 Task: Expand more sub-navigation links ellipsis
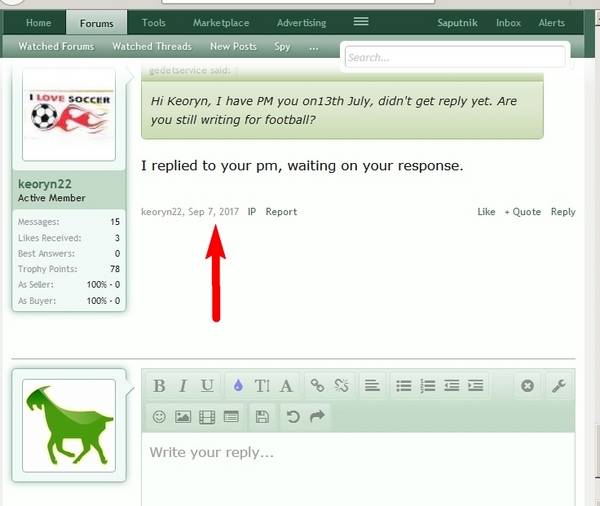(x=313, y=47)
